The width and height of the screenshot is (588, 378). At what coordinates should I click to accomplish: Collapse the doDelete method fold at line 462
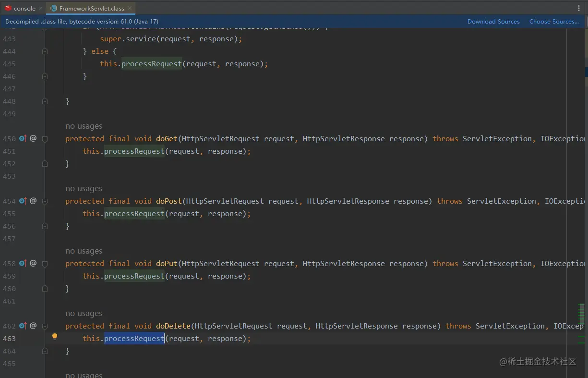(45, 326)
